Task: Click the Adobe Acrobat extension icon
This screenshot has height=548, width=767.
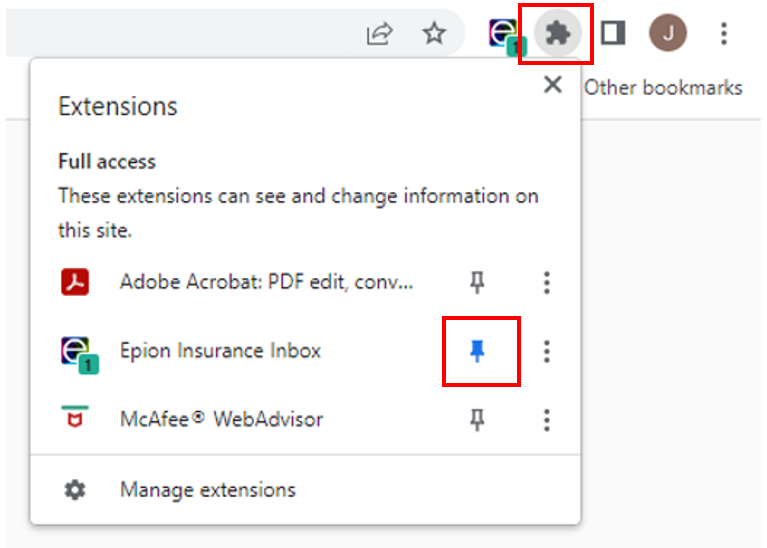Action: click(75, 282)
